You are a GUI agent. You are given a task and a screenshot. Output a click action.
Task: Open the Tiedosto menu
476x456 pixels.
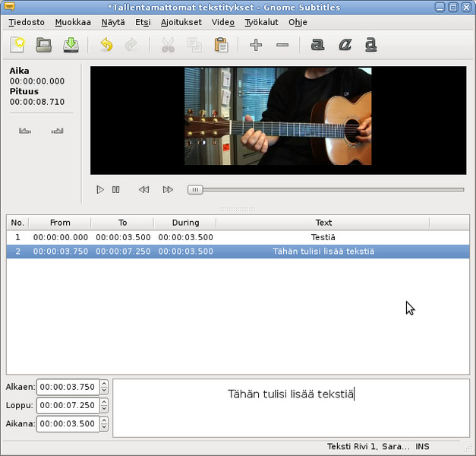coord(27,22)
